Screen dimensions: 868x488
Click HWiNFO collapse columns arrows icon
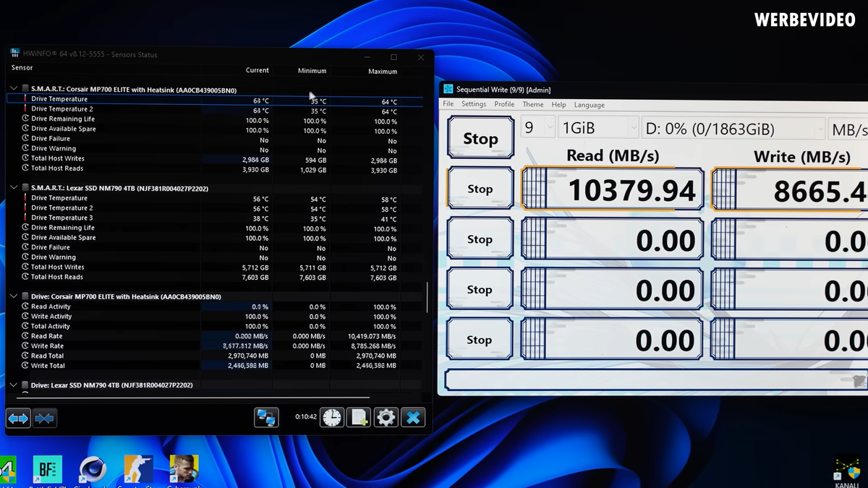(x=44, y=418)
